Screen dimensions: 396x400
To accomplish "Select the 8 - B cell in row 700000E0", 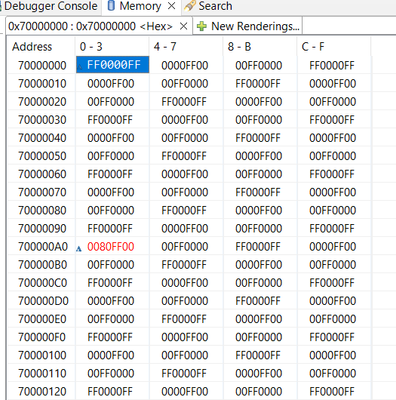I will (x=259, y=319).
